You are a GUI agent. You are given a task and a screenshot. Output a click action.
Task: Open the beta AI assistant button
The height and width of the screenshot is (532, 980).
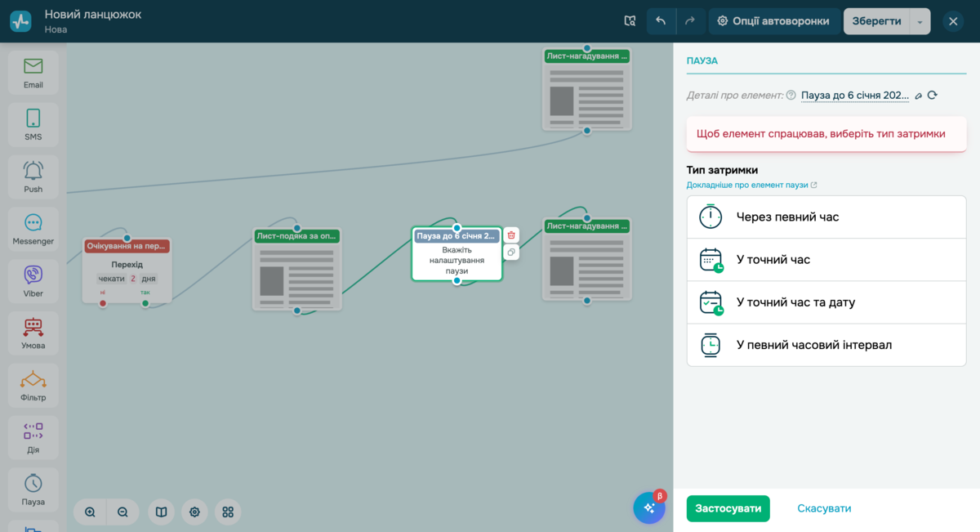coord(649,507)
